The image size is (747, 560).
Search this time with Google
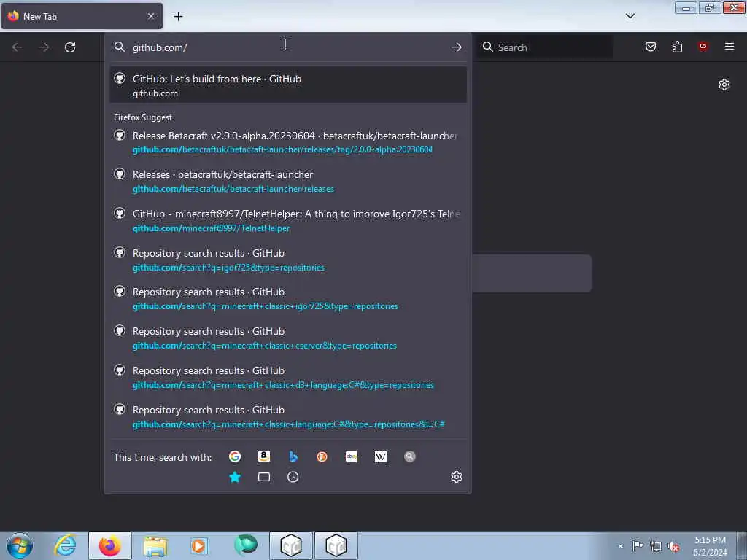point(235,456)
